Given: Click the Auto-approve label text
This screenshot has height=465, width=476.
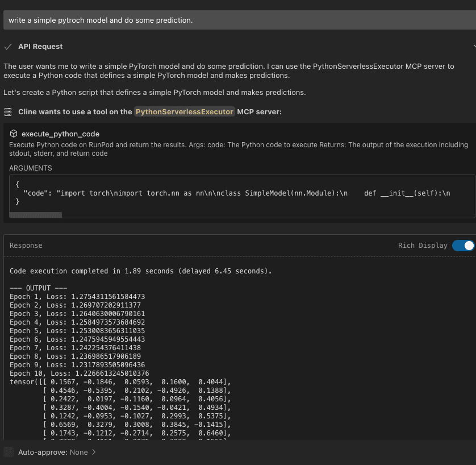Looking at the screenshot, I should (x=43, y=452).
